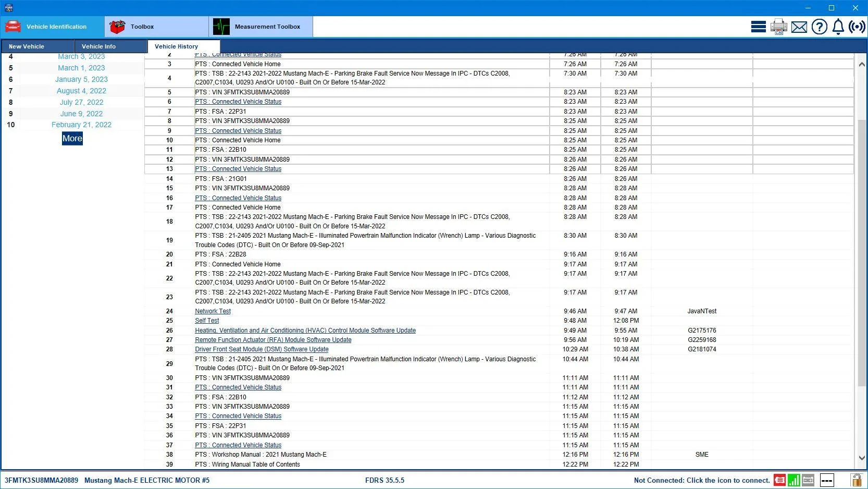Click 'Not Connected: Click the icon to connect.'

pos(702,480)
